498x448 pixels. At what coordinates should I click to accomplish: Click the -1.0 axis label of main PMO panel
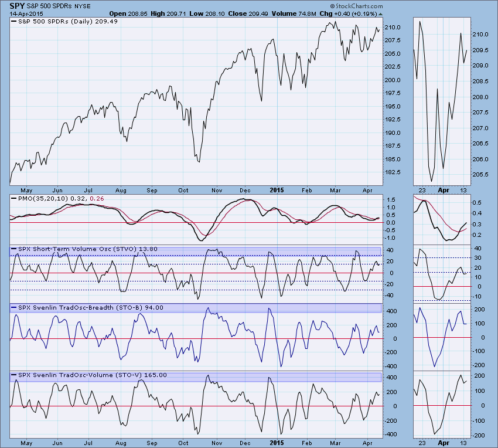(390, 238)
